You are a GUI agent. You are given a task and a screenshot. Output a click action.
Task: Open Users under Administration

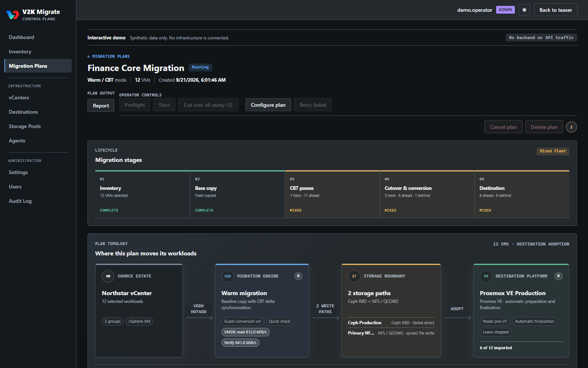tap(37, 187)
